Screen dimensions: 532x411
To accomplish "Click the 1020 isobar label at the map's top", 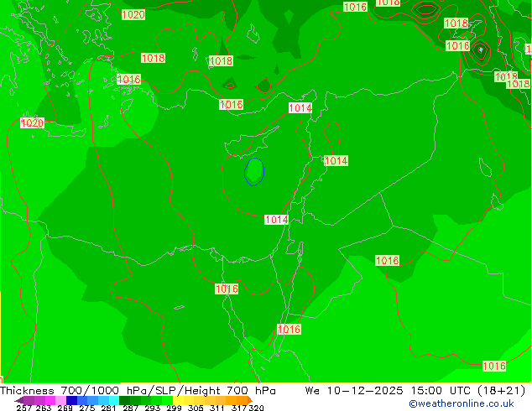I will coord(133,14).
